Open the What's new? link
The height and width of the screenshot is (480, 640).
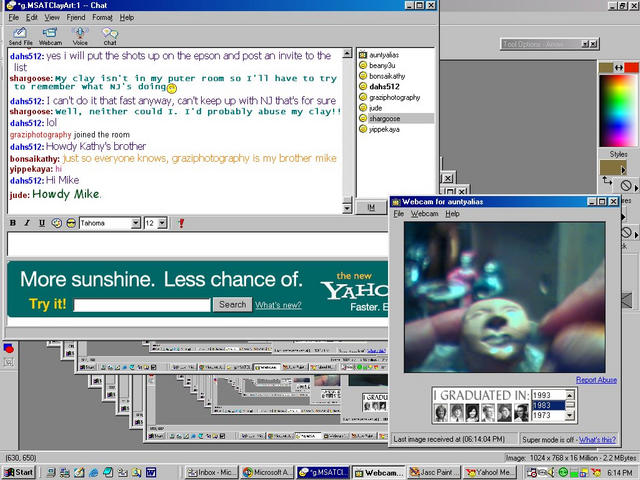point(278,305)
